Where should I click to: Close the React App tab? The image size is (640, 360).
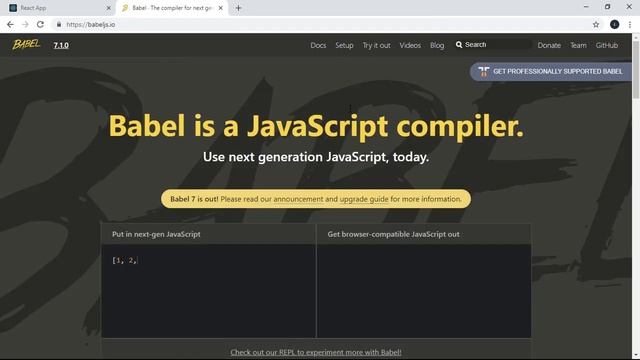(109, 8)
